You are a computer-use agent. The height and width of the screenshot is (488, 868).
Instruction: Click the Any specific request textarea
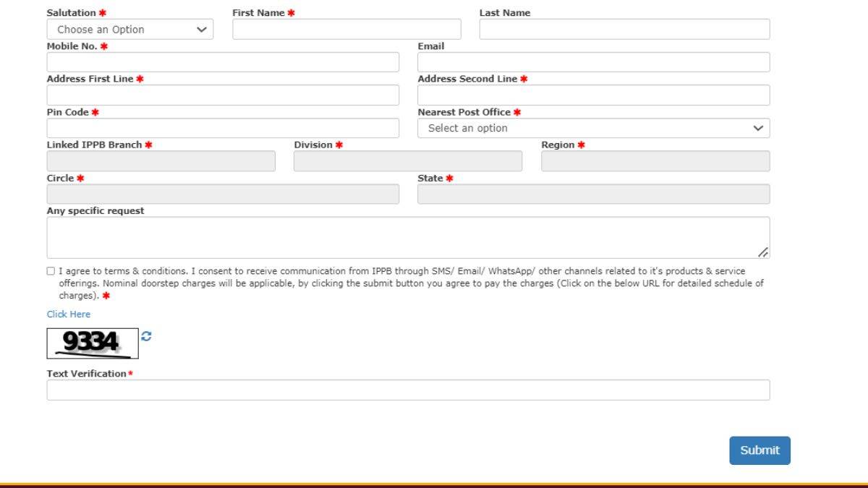click(x=408, y=237)
